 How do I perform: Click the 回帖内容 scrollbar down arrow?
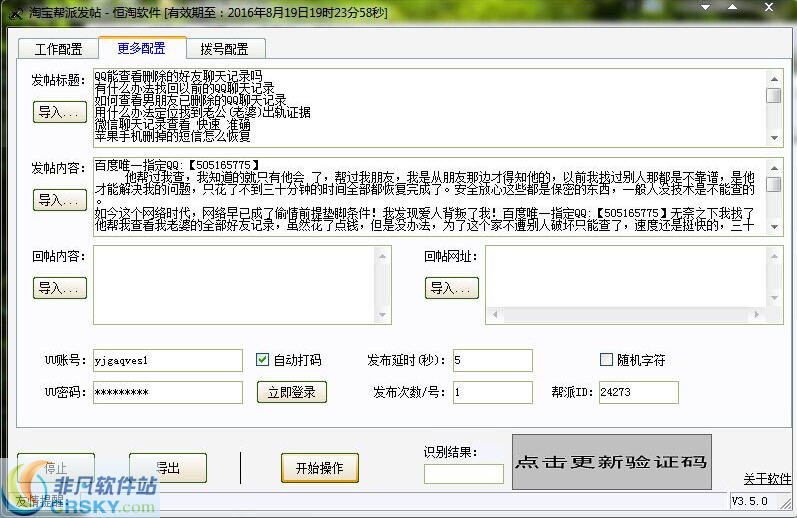pyautogui.click(x=382, y=315)
